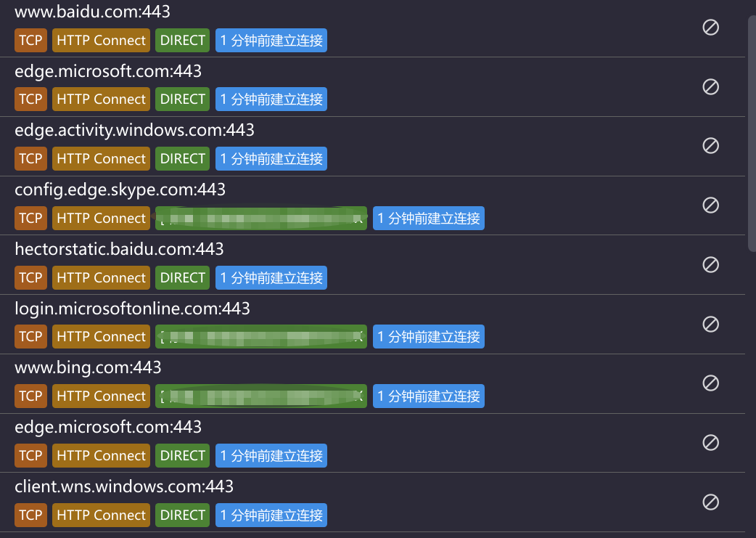Close the hectorstatic.baidu.com connection
756x538 pixels.
tap(710, 264)
